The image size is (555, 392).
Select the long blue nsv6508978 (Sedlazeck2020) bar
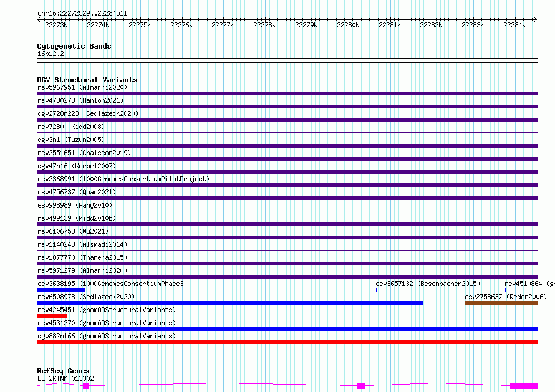229,303
